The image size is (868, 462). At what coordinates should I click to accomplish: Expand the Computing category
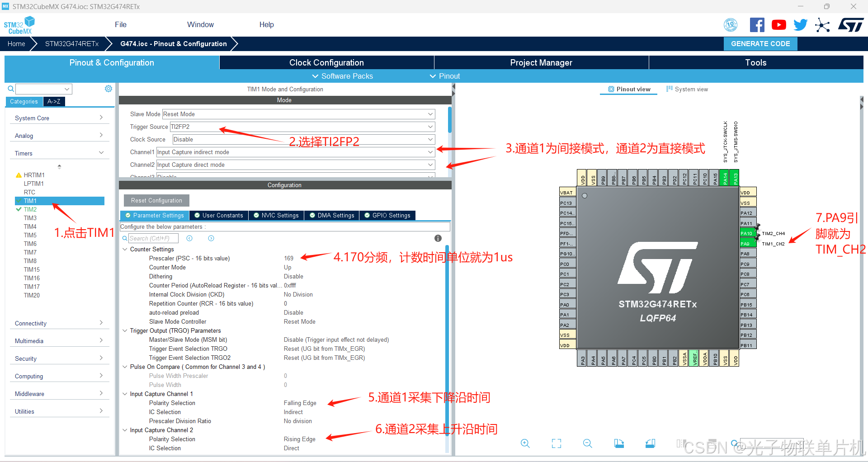[x=59, y=376]
